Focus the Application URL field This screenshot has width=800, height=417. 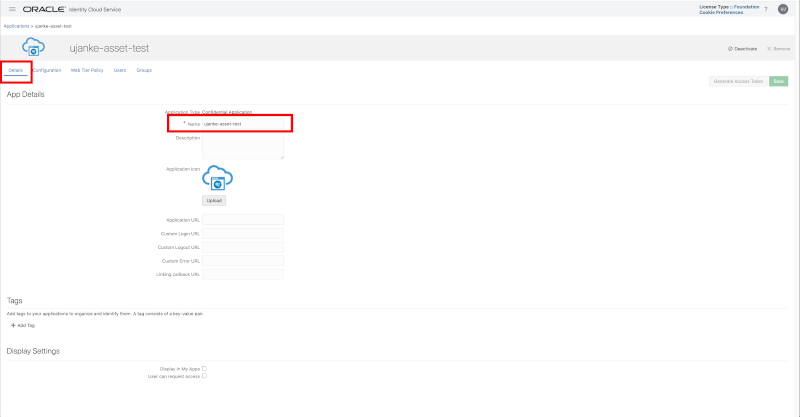click(x=243, y=220)
